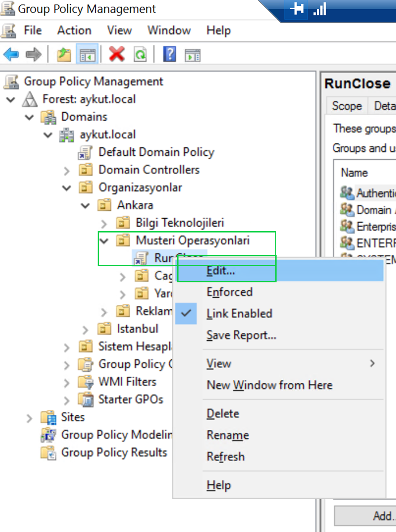This screenshot has height=532, width=396.
Task: Click Rename in the context menu
Action: (228, 435)
